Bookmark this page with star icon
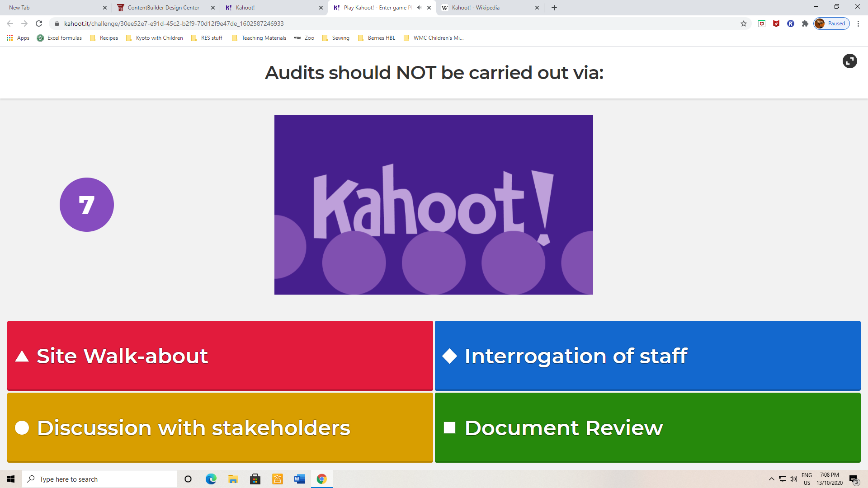 click(x=744, y=23)
